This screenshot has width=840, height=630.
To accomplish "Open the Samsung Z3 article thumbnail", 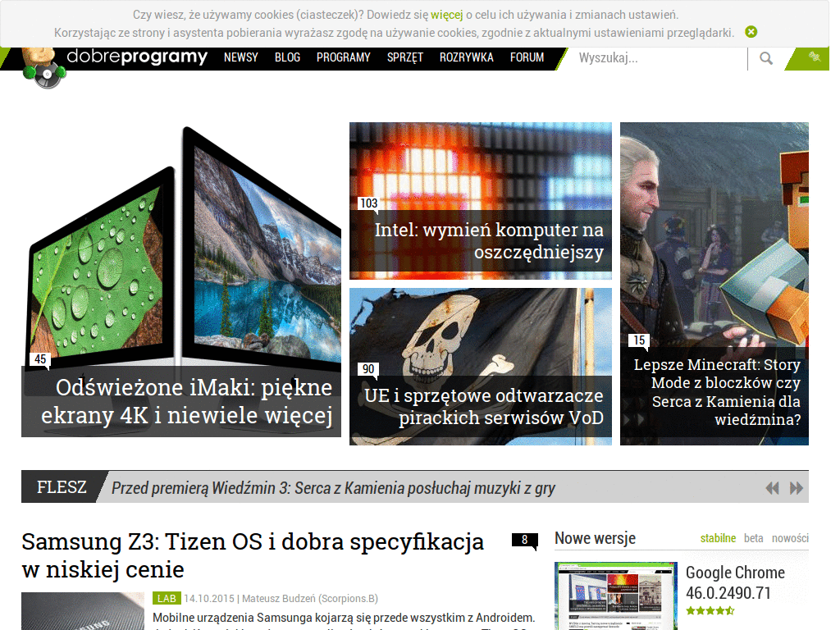I will pyautogui.click(x=83, y=611).
